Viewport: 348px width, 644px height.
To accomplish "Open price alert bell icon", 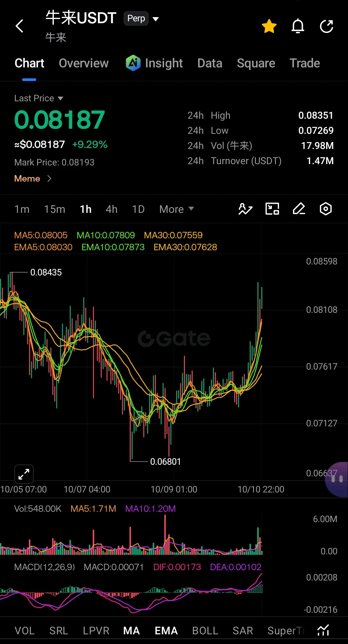I will [298, 26].
